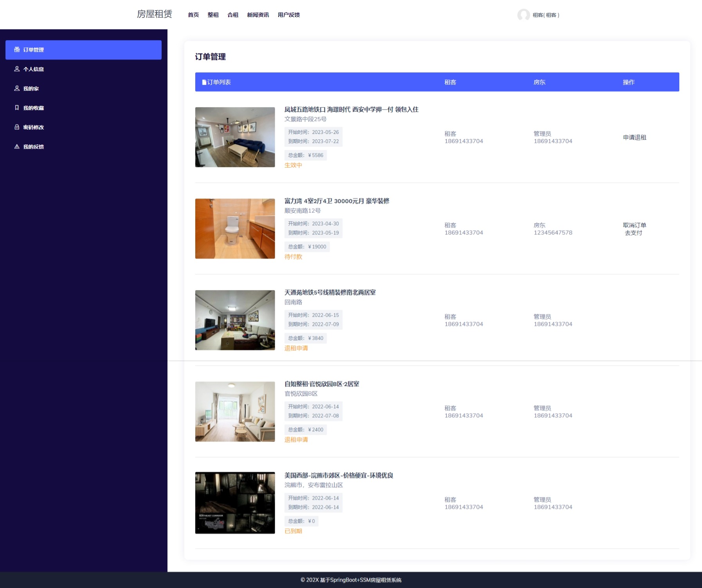Click total amount ￥0
The image size is (702, 588).
pos(301,521)
